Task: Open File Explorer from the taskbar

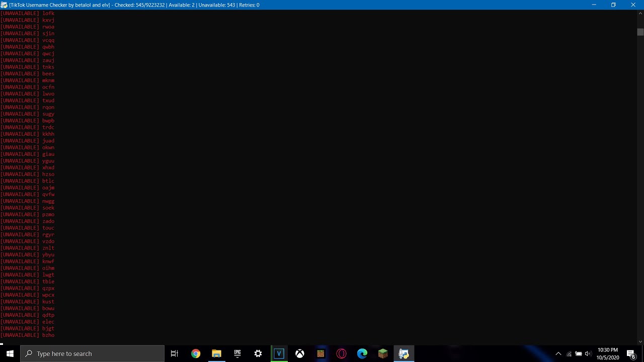Action: [216, 353]
